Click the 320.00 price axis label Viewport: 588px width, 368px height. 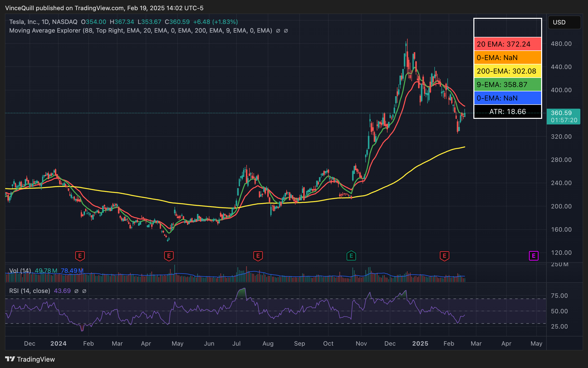[x=561, y=137]
